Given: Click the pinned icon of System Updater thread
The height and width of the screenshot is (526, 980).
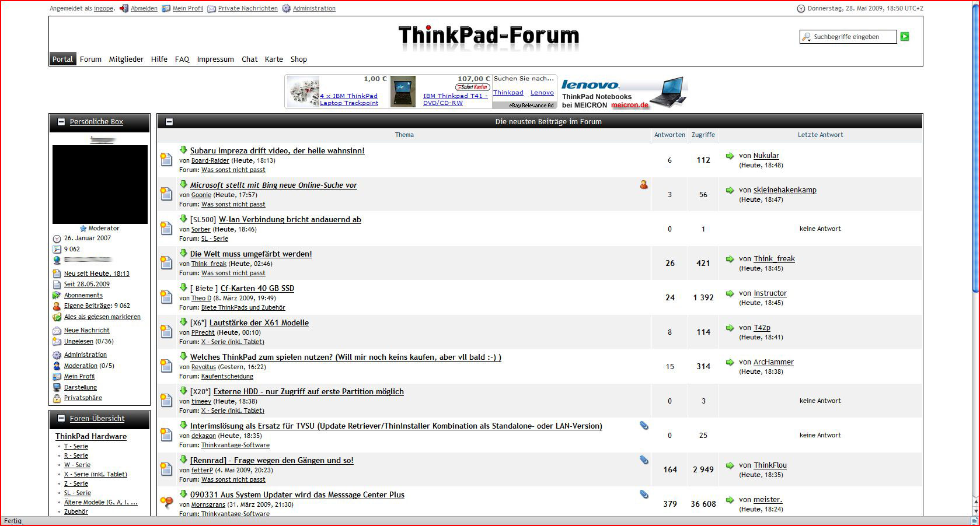Looking at the screenshot, I should click(166, 503).
